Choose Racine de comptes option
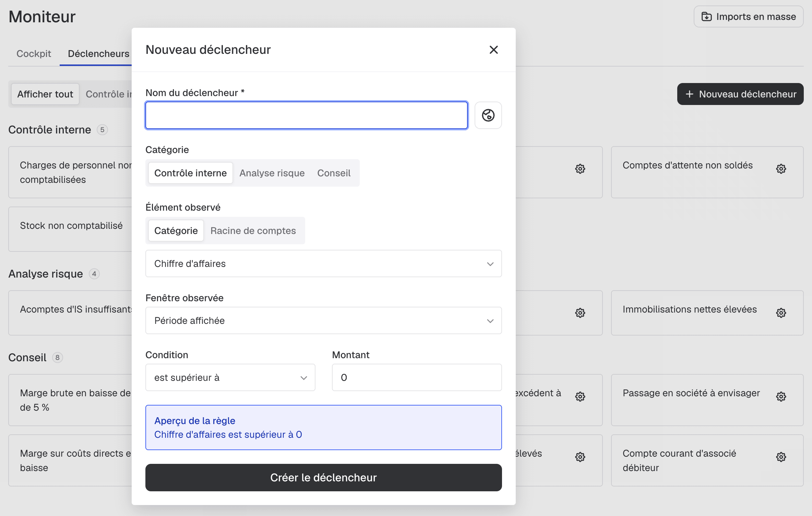The width and height of the screenshot is (812, 516). (253, 231)
